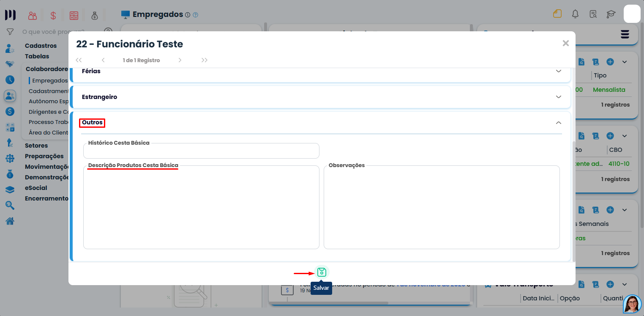This screenshot has height=316, width=644.
Task: Click the red people icon in top toolbar
Action: click(x=33, y=16)
